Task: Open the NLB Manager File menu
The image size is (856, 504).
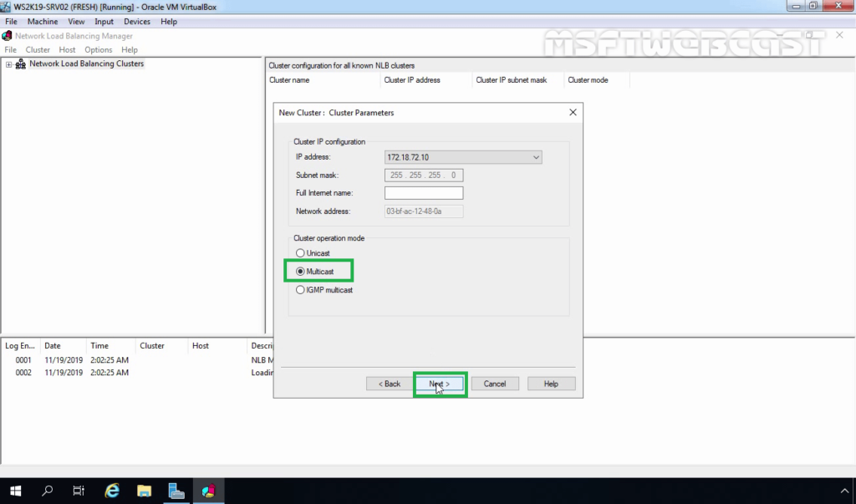Action: pos(10,49)
